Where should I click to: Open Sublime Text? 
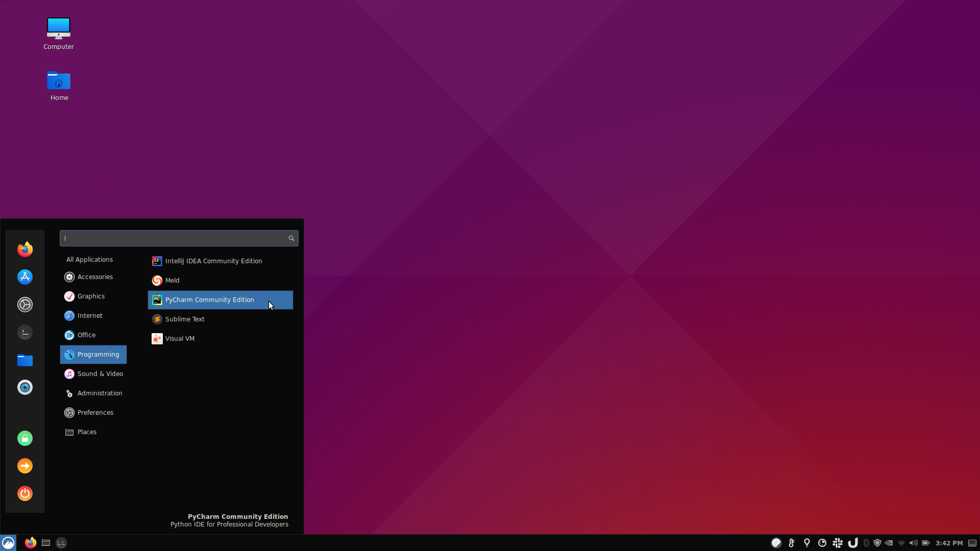(x=220, y=319)
